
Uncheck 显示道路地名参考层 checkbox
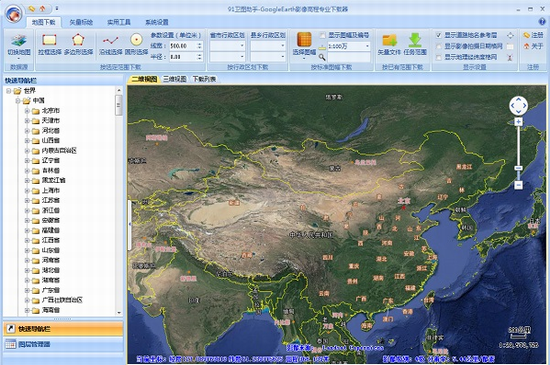[438, 35]
